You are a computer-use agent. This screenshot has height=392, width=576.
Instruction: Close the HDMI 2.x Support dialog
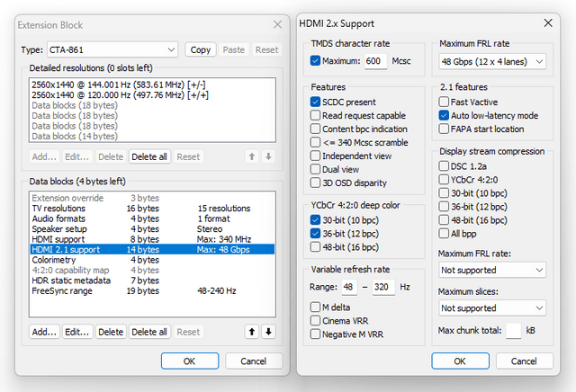[x=548, y=23]
